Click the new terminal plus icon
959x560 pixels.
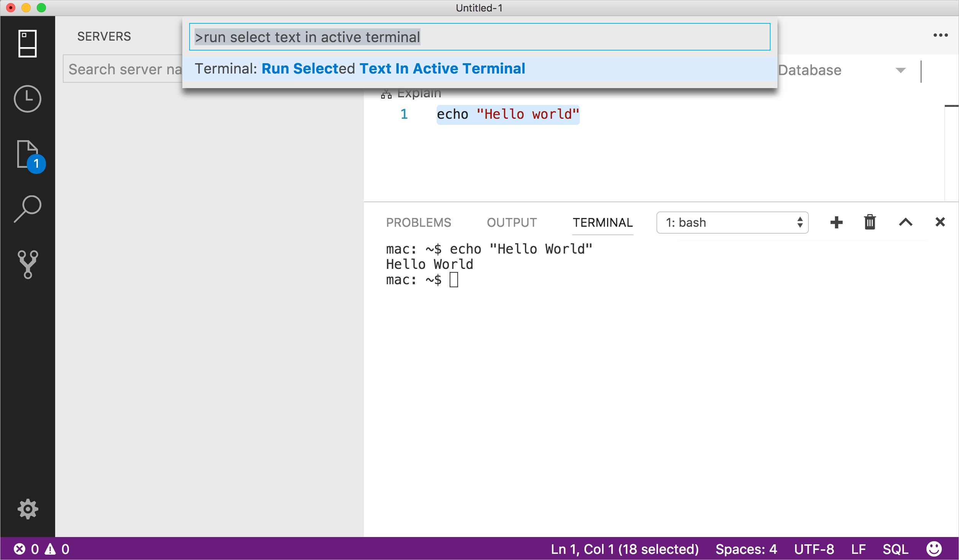coord(836,223)
